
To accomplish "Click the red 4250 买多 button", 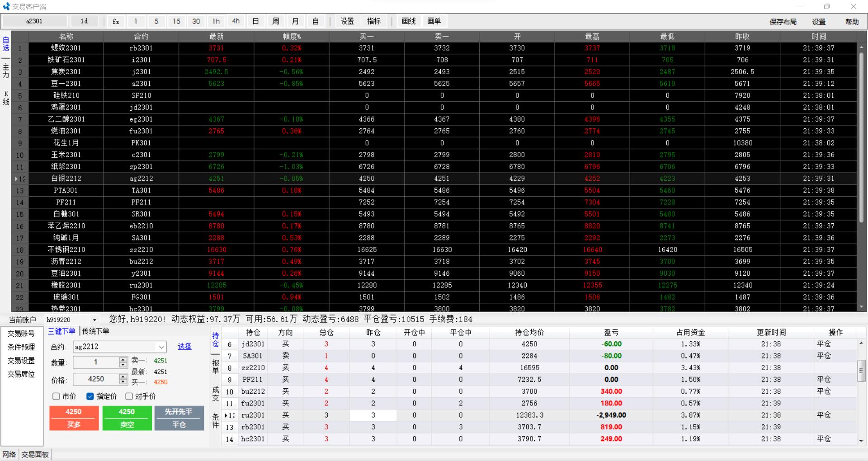I will [74, 418].
